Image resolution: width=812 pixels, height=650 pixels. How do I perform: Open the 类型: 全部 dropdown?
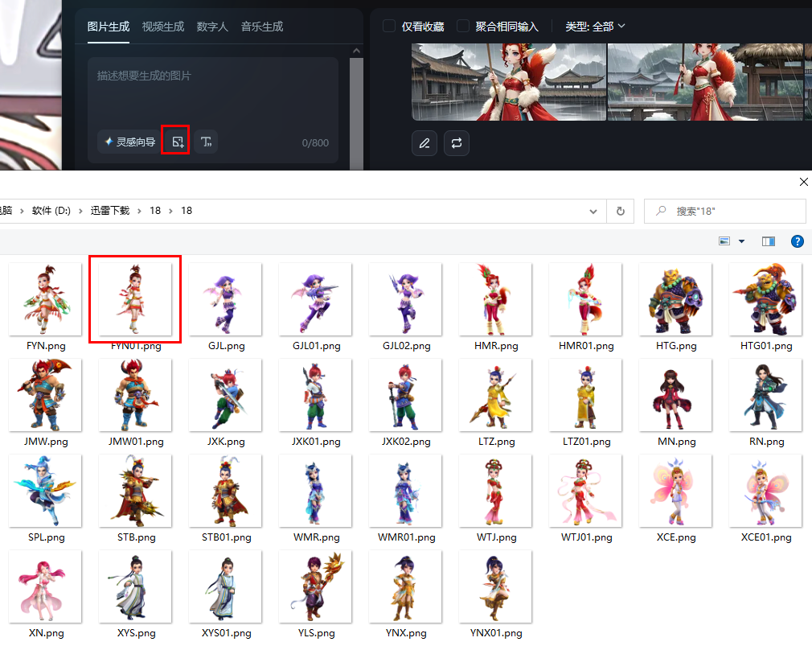click(595, 27)
